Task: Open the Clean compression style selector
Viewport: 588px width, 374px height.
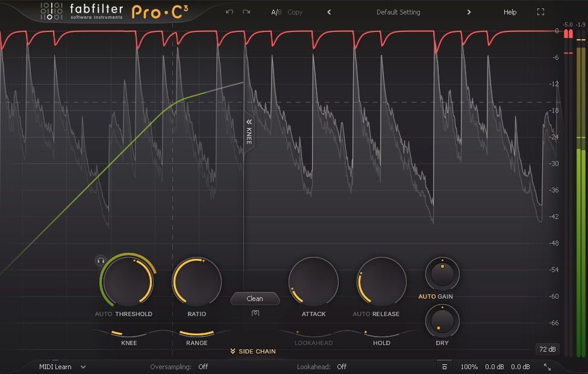Action: [x=255, y=298]
